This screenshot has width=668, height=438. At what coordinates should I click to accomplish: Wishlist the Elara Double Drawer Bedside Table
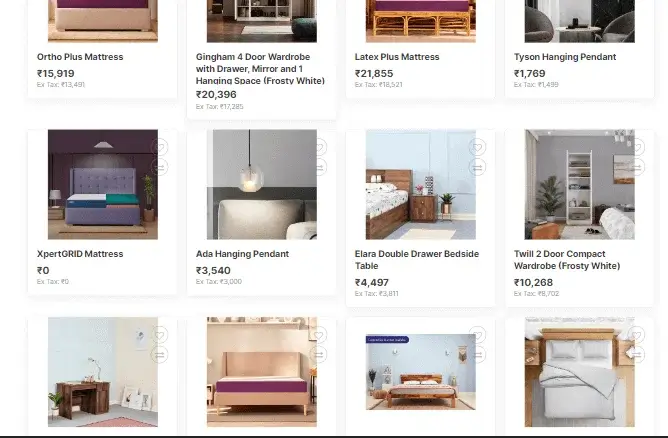(x=478, y=148)
